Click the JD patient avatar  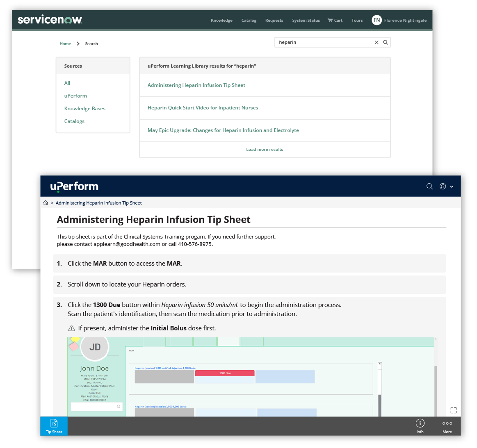click(95, 347)
